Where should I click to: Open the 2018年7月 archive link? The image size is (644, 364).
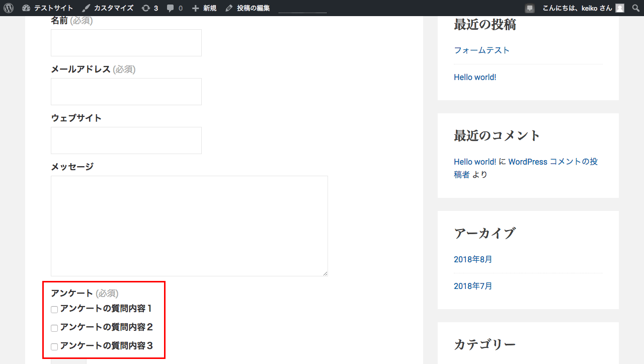(473, 286)
